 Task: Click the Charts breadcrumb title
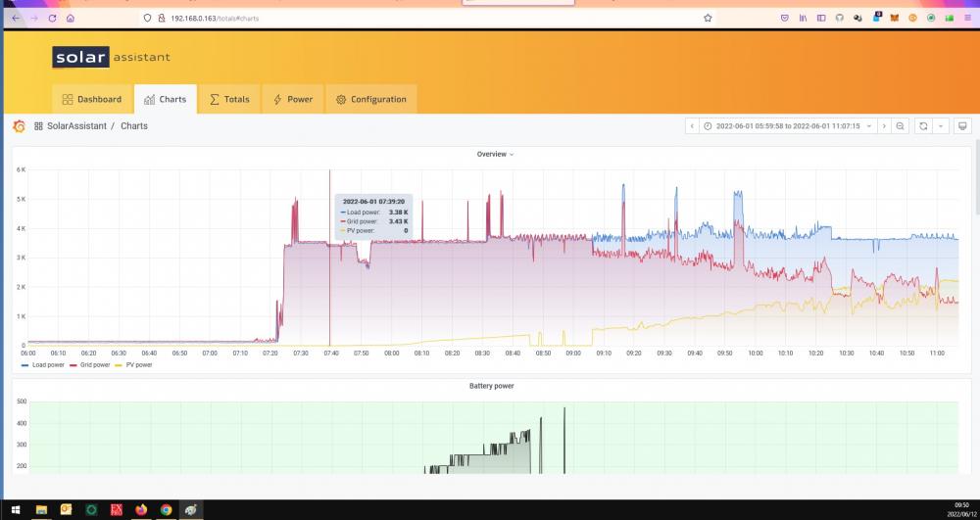pos(133,126)
